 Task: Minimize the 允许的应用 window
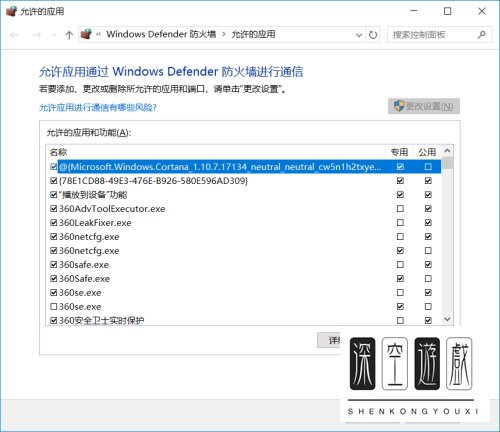(414, 11)
